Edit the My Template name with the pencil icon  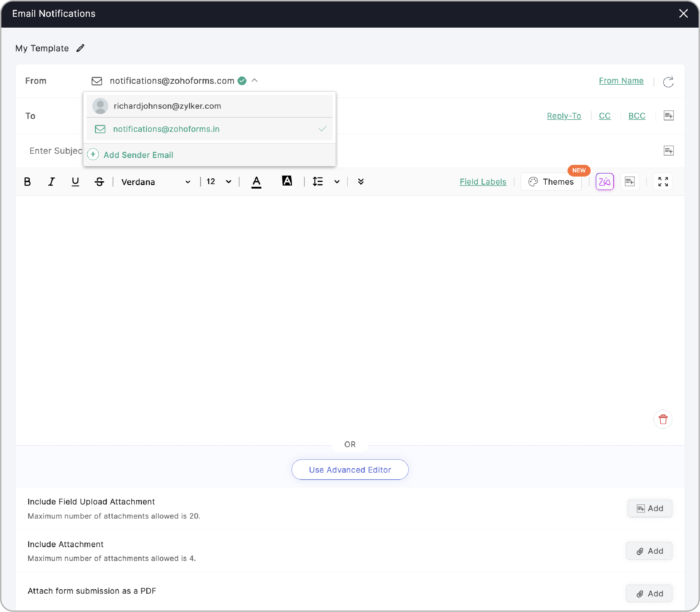[x=80, y=48]
